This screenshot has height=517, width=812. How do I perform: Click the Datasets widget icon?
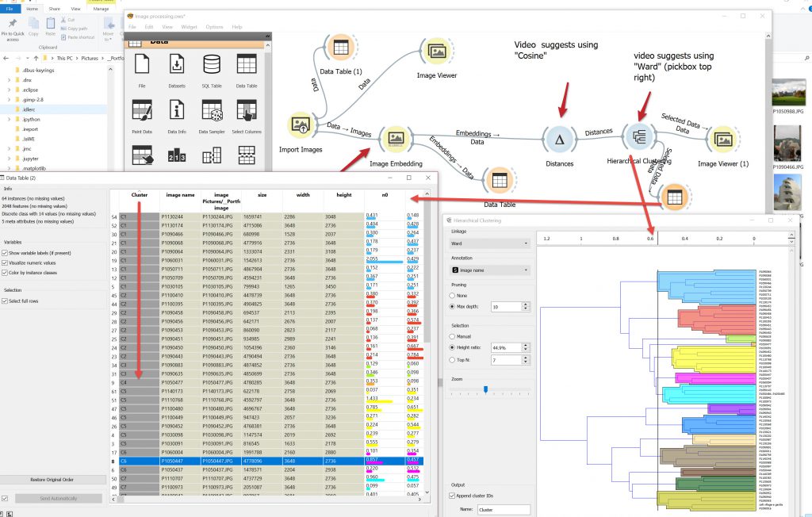pos(177,67)
